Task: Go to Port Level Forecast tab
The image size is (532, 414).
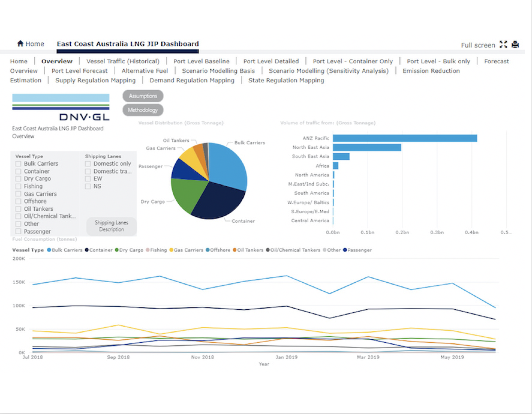Action: pyautogui.click(x=79, y=71)
